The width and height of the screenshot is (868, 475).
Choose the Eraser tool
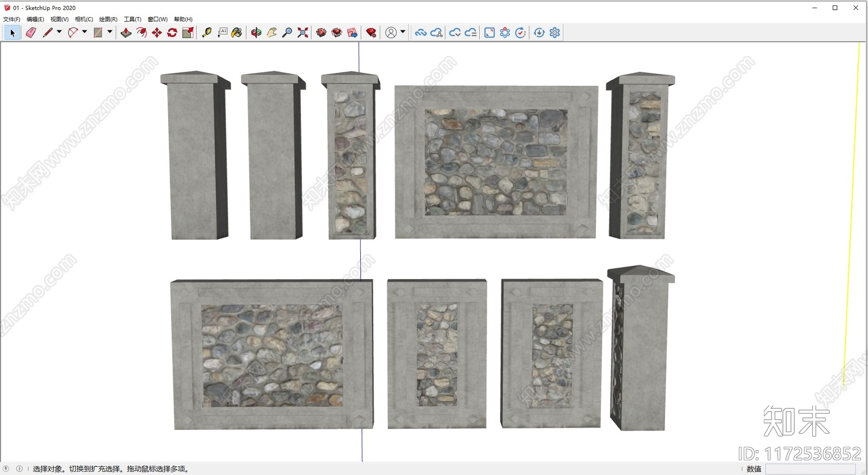coord(31,33)
